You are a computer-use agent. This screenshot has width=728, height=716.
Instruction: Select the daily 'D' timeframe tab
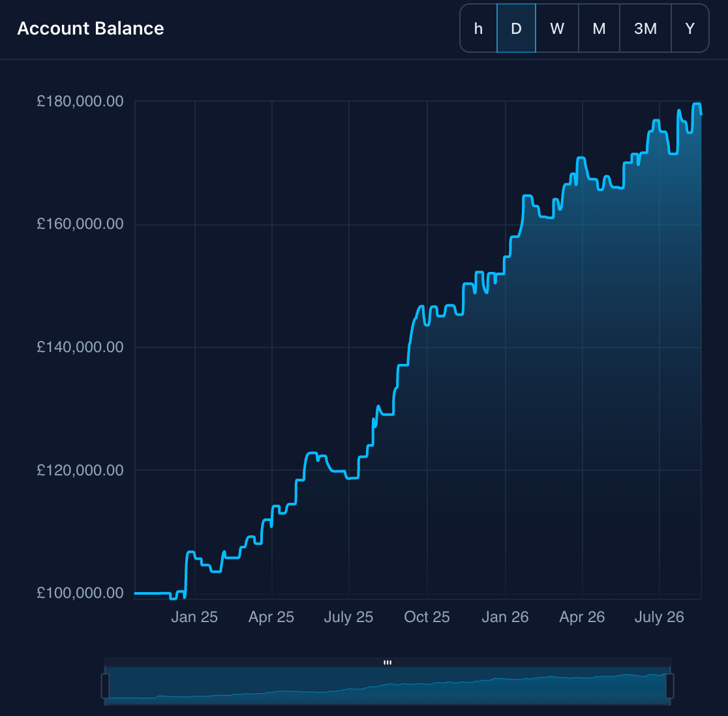click(x=516, y=28)
